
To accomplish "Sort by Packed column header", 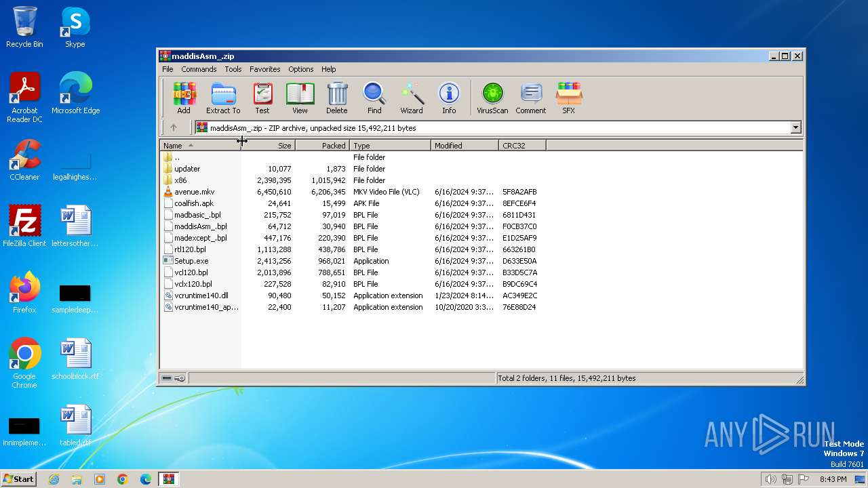I will [x=322, y=146].
